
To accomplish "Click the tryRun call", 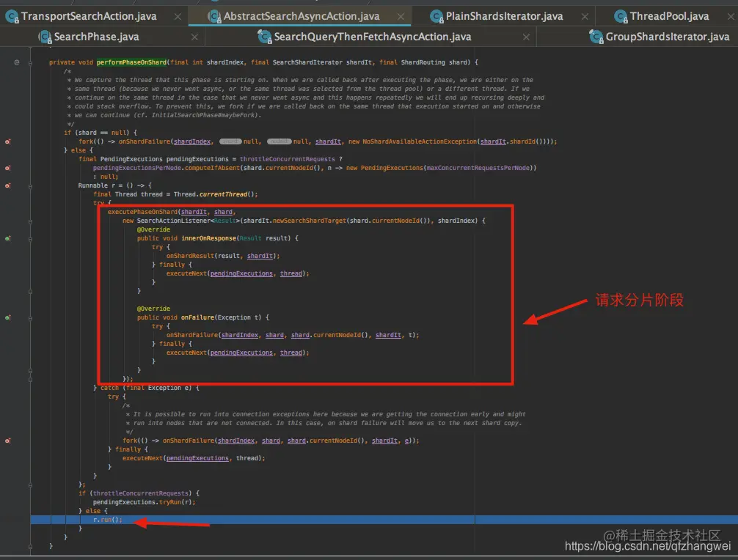I will tap(170, 502).
